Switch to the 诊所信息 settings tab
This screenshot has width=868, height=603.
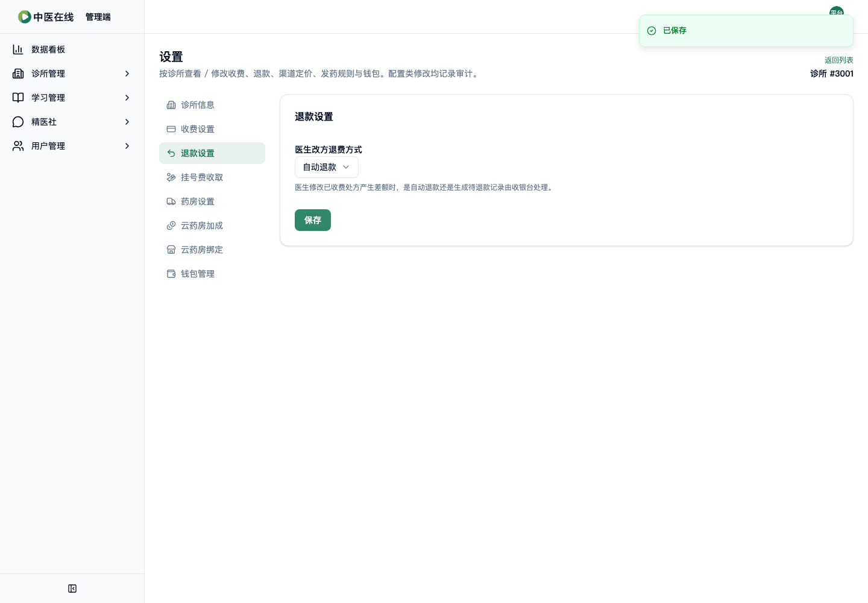212,105
